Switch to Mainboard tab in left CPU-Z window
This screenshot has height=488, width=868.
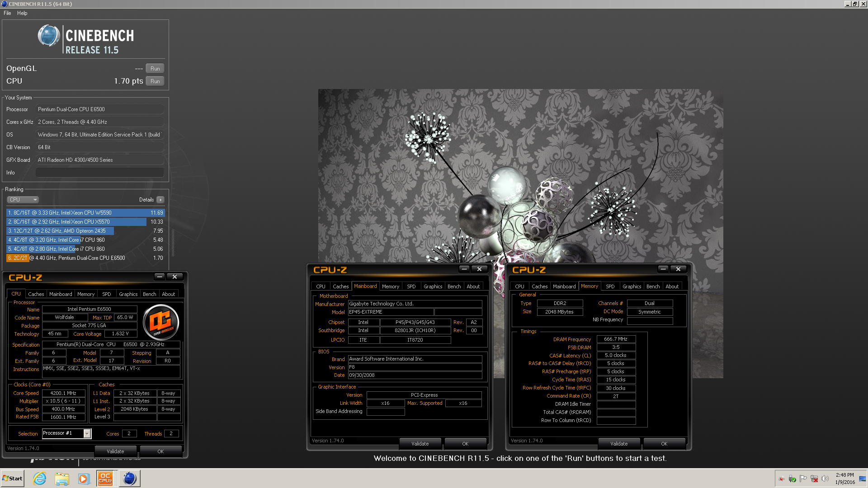[x=61, y=294]
